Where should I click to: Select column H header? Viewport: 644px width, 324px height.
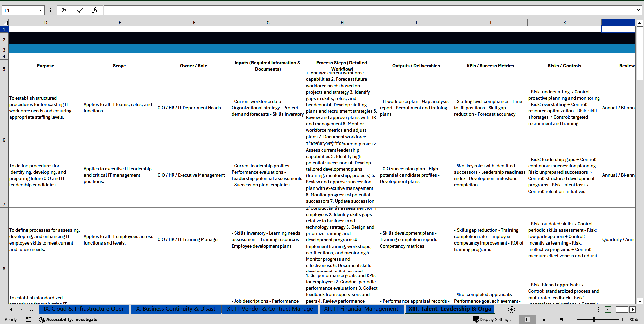point(342,23)
